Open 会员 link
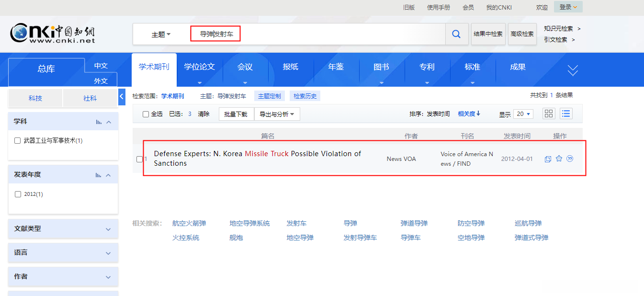 pyautogui.click(x=468, y=7)
